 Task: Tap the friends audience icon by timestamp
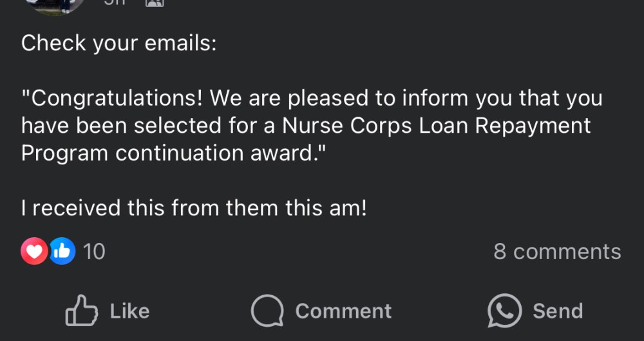pos(155,3)
